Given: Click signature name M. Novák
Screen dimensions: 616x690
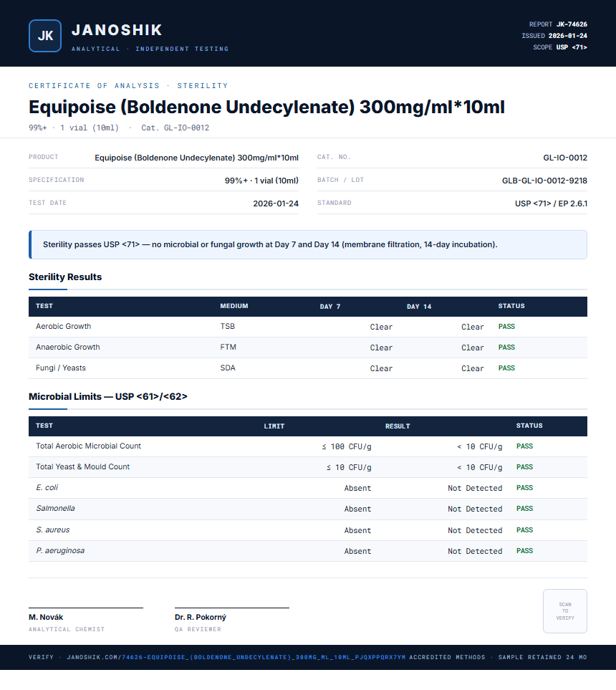Looking at the screenshot, I should tap(46, 617).
